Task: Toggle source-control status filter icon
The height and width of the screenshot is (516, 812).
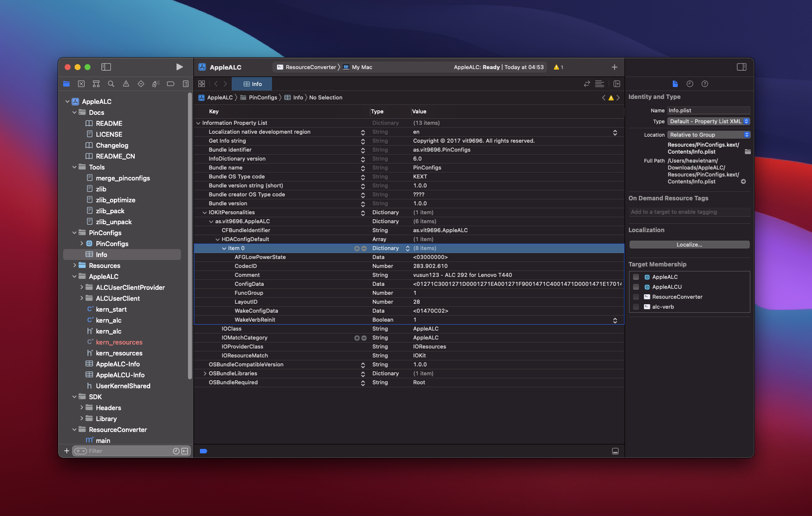Action: [x=185, y=451]
